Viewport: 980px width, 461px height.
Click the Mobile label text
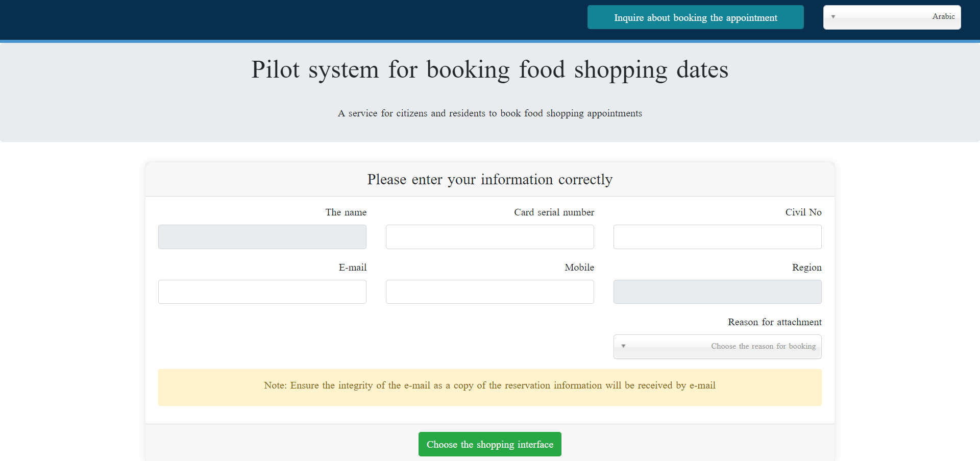pyautogui.click(x=579, y=268)
